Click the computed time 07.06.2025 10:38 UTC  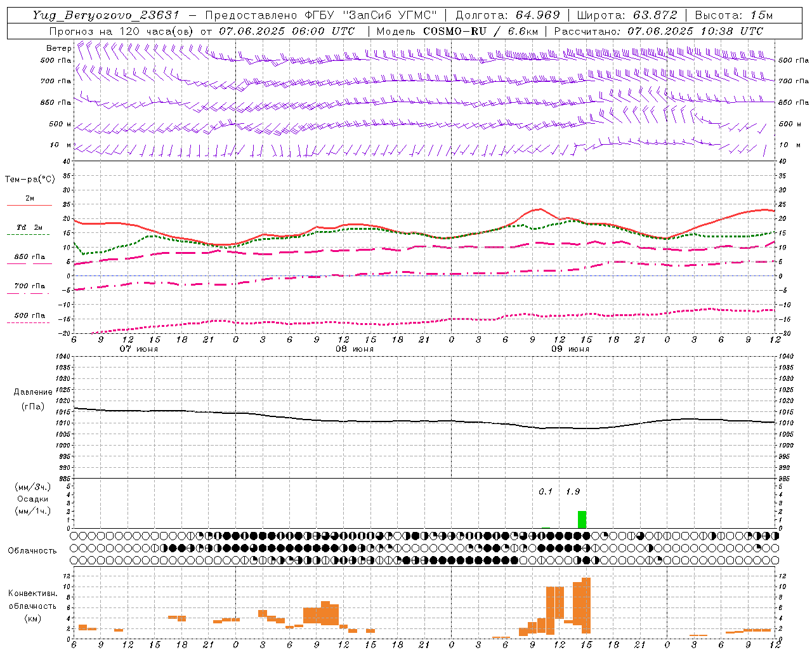(x=695, y=31)
